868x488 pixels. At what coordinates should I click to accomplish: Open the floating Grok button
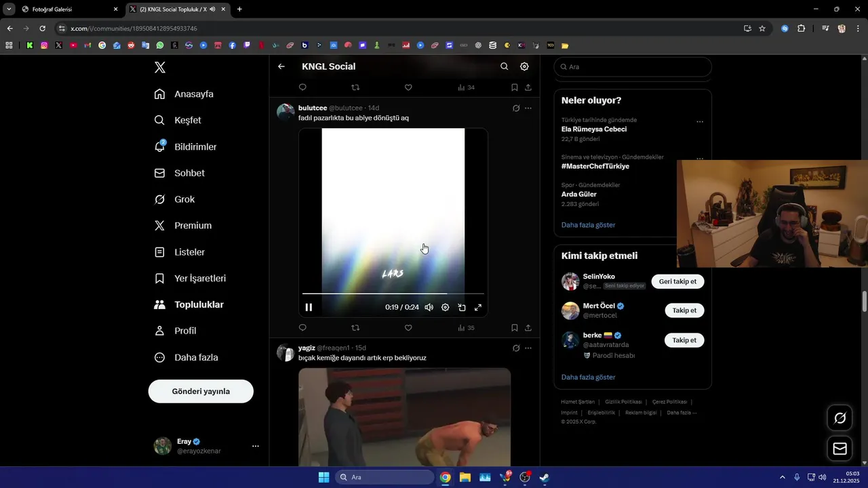[x=840, y=418]
